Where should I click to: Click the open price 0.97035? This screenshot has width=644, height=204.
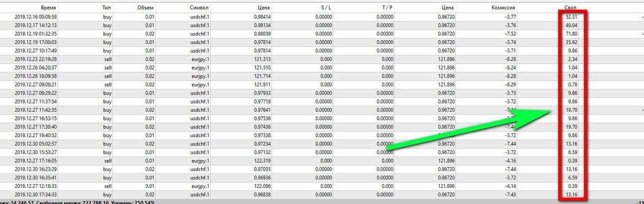point(263,170)
